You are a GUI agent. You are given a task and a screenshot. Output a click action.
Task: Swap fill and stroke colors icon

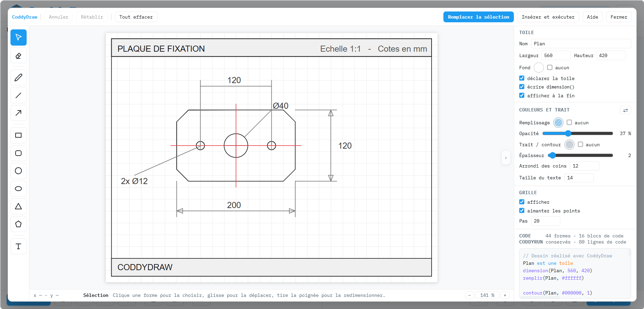coord(625,110)
